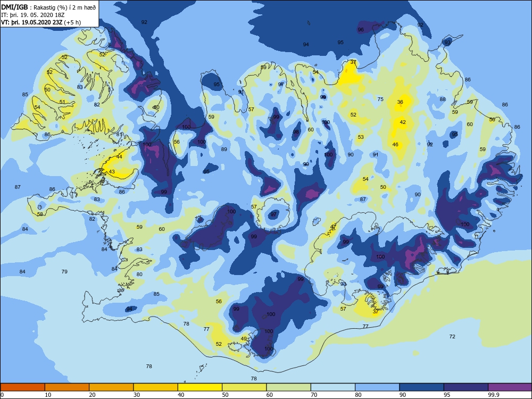The height and width of the screenshot is (399, 532).
Task: Click the humidity value '58' on the western peninsula
Action: 40,214
